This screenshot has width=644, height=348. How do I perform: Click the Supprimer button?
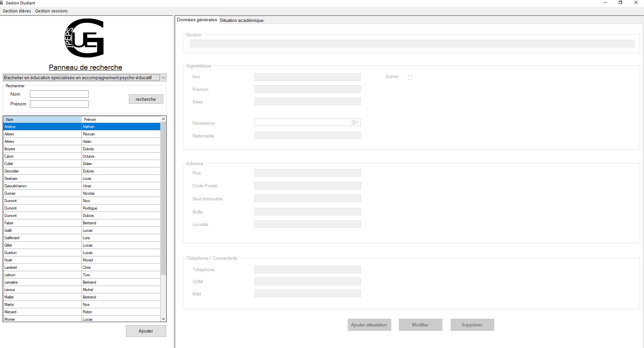point(472,324)
